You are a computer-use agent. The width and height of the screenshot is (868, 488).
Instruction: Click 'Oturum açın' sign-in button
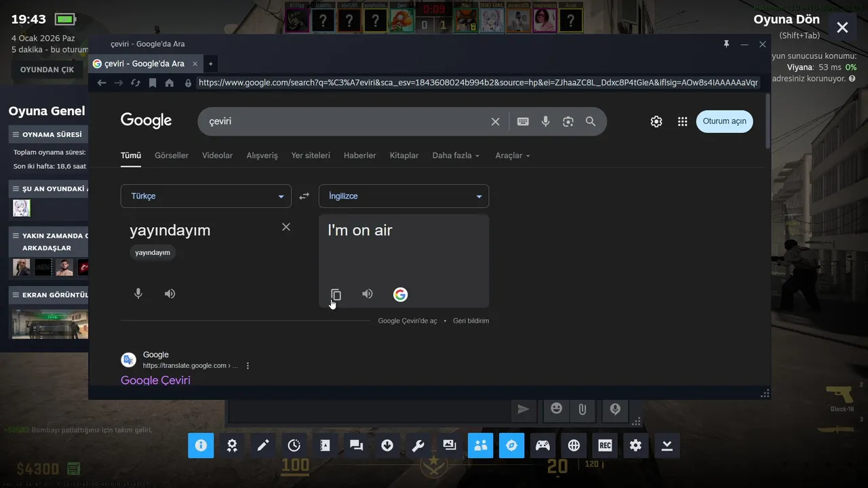coord(724,121)
